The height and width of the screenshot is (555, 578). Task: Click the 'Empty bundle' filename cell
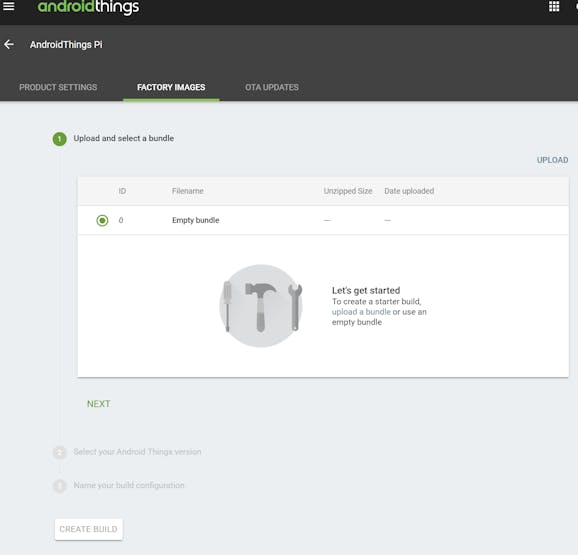(x=196, y=220)
